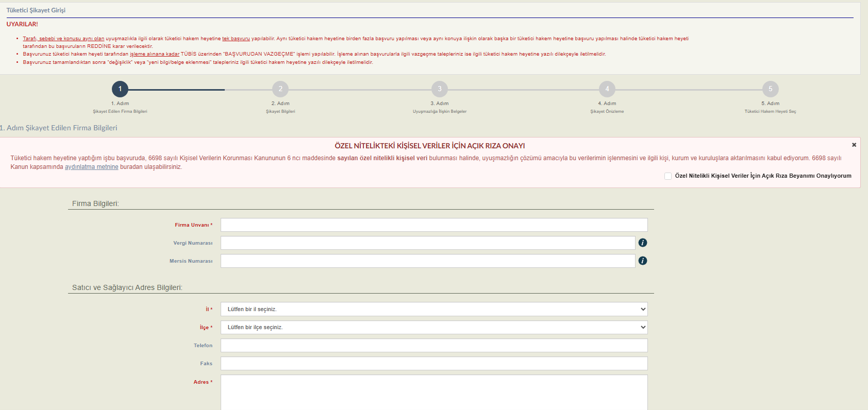Screen dimensions: 868x410
Task: Click the UYARILAR! warning title
Action: [22, 24]
